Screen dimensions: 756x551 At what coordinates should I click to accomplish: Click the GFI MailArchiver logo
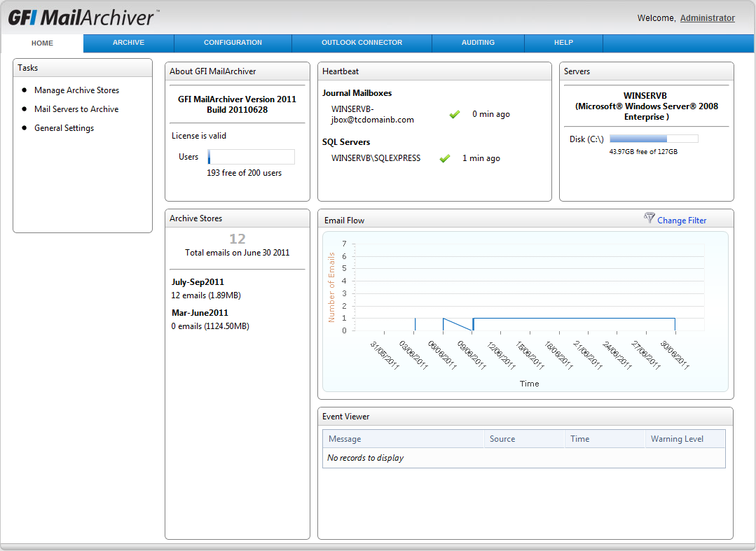click(83, 18)
